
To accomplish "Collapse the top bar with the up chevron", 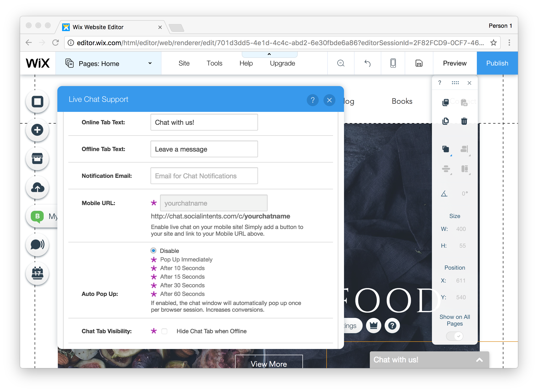I will 269,54.
